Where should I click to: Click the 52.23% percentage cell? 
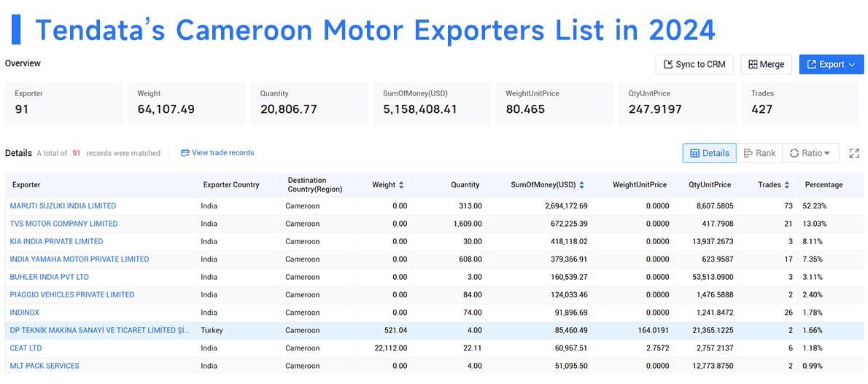[x=815, y=205]
